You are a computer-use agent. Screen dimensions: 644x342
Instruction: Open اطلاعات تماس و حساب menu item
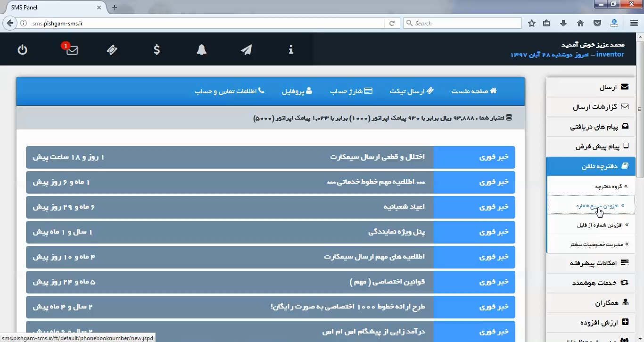coord(230,91)
